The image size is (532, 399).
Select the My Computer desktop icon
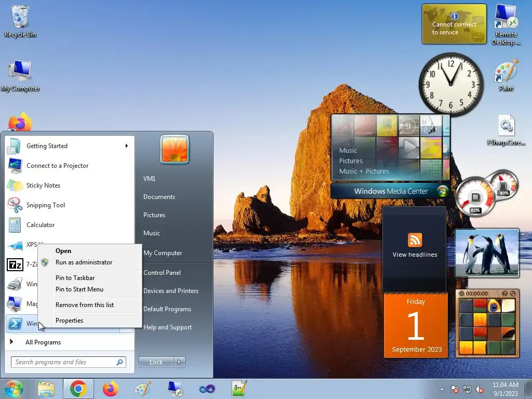(20, 76)
